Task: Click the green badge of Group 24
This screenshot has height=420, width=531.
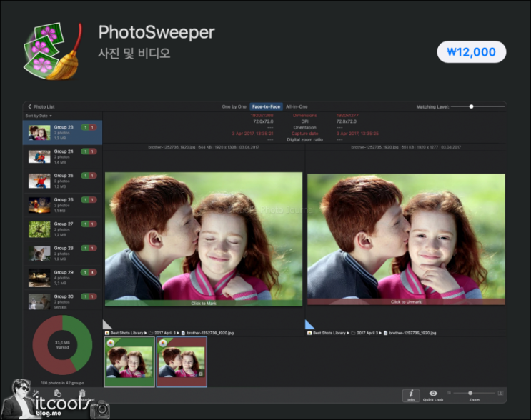Action: (85, 151)
